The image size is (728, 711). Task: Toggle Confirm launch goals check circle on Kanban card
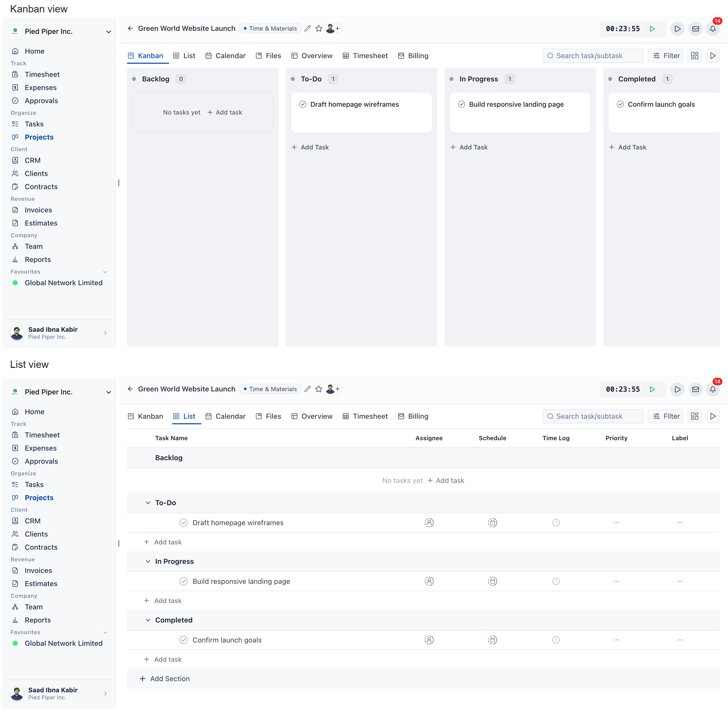tap(620, 104)
